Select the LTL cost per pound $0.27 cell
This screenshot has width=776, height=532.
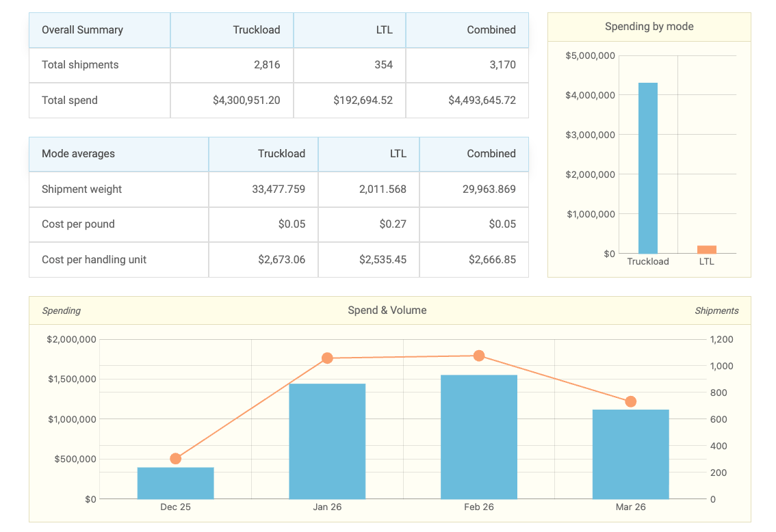[393, 224]
